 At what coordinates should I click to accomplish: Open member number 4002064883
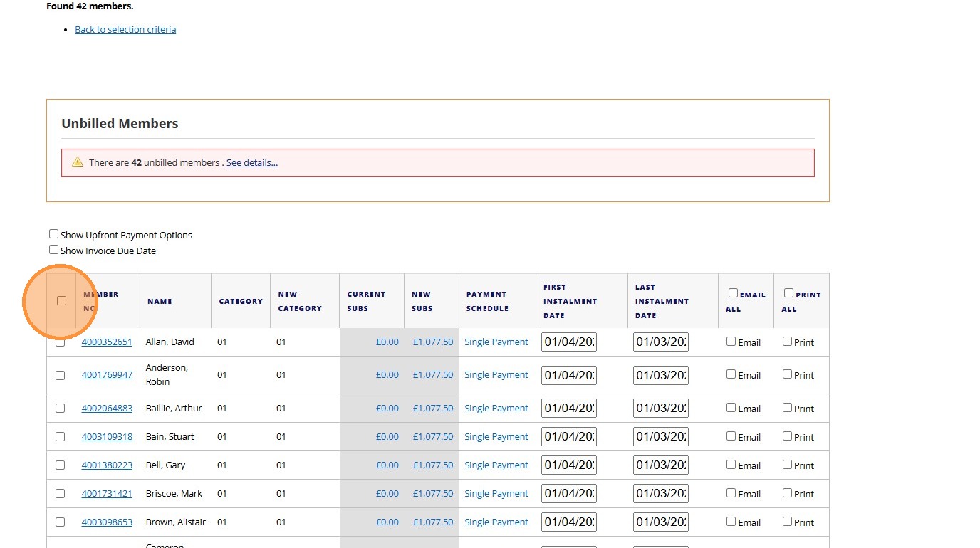coord(107,408)
